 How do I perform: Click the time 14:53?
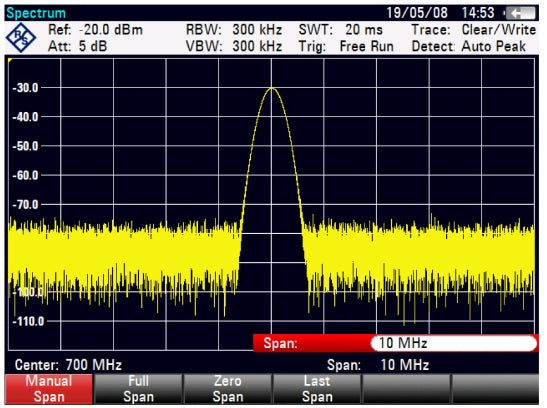pos(478,13)
